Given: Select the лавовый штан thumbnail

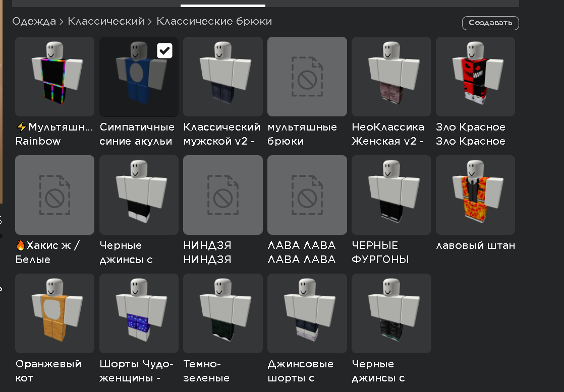Looking at the screenshot, I should [475, 195].
